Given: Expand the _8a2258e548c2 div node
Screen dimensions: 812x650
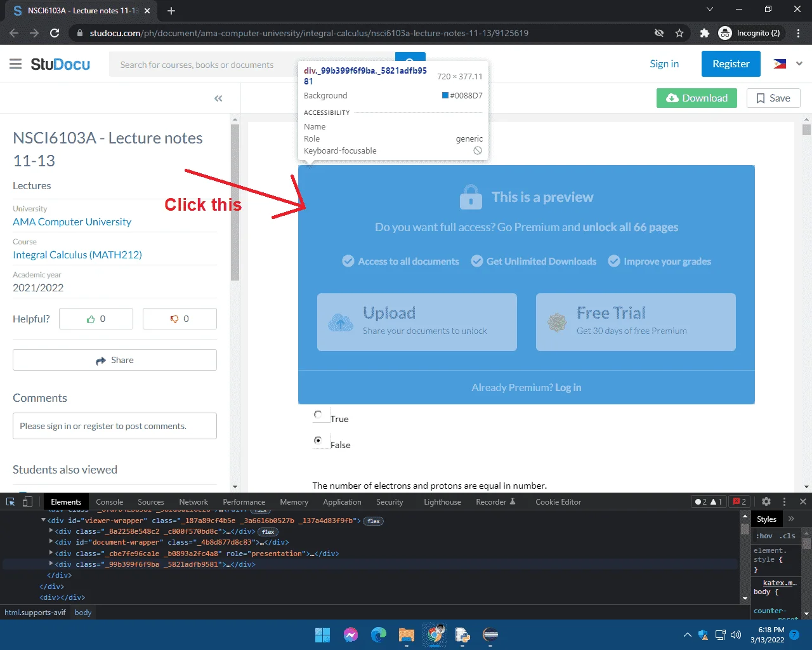Looking at the screenshot, I should click(51, 531).
